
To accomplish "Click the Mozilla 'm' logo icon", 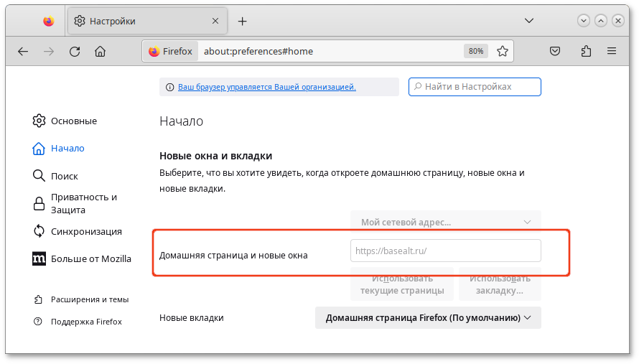I will 39,259.
